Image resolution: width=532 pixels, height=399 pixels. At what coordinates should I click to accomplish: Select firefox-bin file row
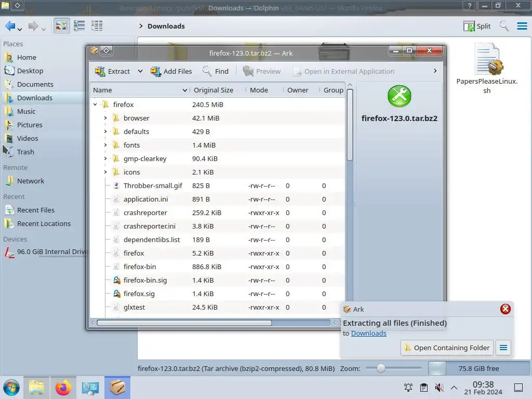coord(218,267)
